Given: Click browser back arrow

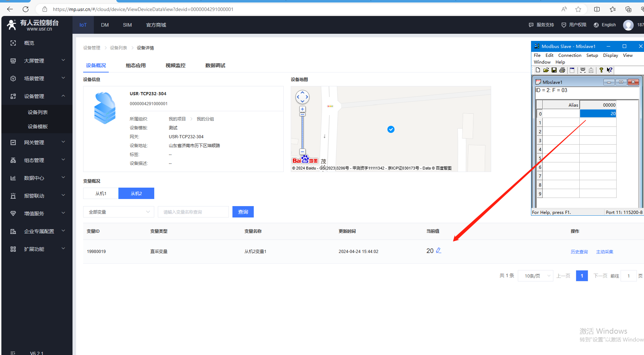Looking at the screenshot, I should 10,9.
